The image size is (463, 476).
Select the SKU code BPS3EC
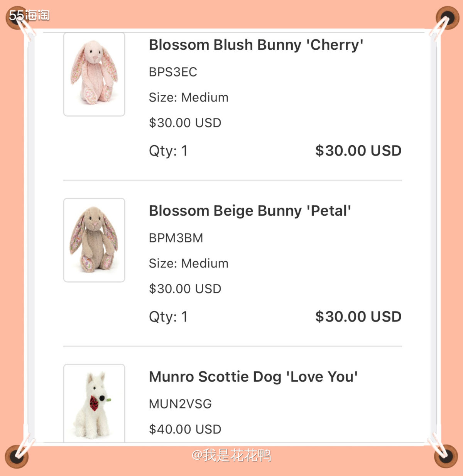pyautogui.click(x=173, y=72)
